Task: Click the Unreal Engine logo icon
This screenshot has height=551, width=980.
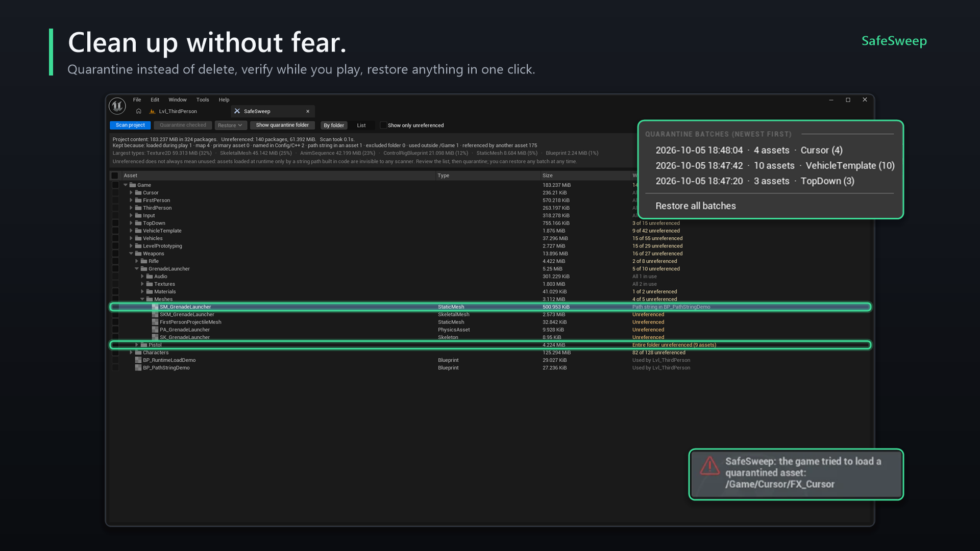Action: pyautogui.click(x=117, y=106)
